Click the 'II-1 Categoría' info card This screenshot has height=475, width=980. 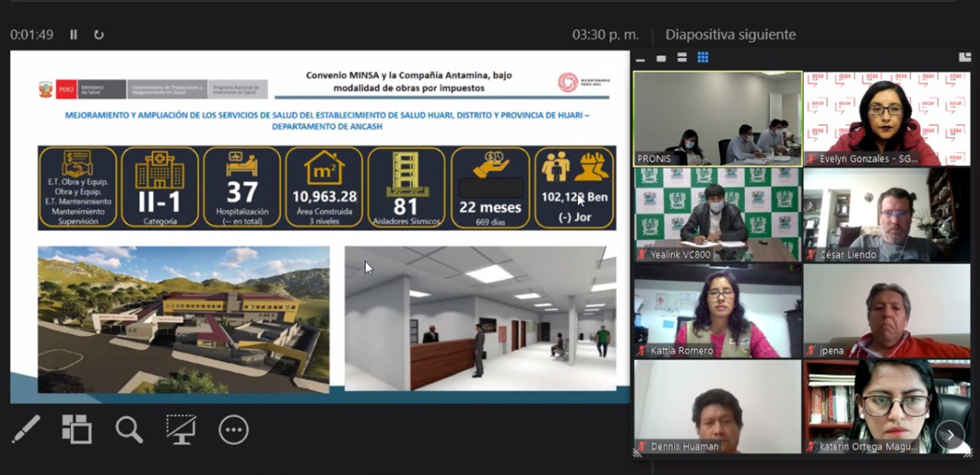coord(160,187)
